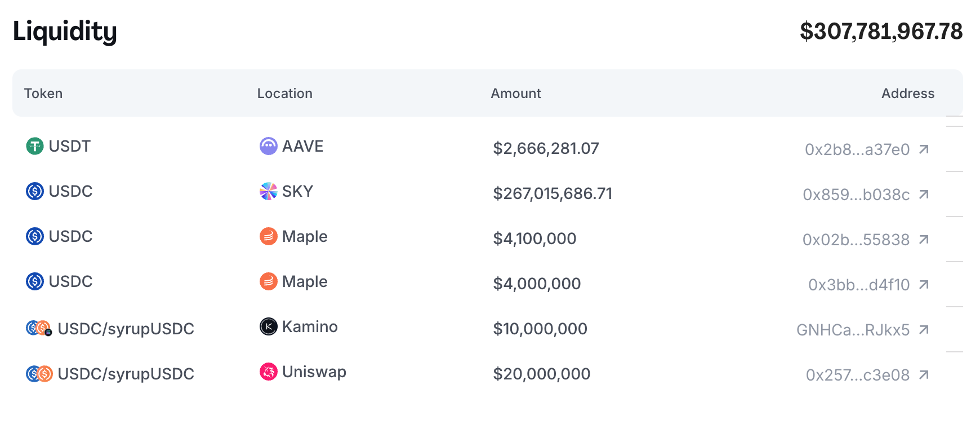
Task: Click the Uniswap pink unicorn icon
Action: click(268, 372)
